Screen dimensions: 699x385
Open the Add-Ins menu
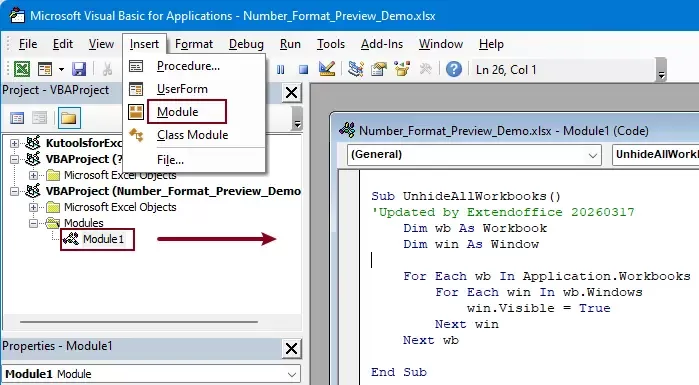[382, 44]
